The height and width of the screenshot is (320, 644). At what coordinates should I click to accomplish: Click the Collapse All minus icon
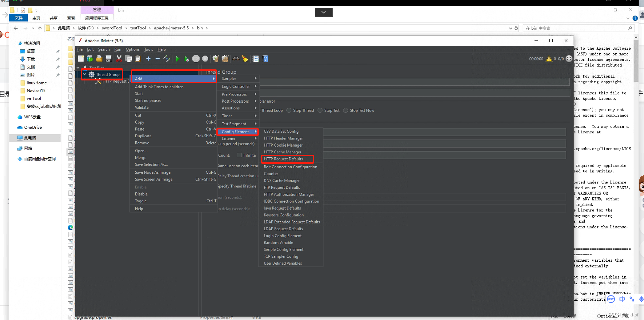point(157,59)
